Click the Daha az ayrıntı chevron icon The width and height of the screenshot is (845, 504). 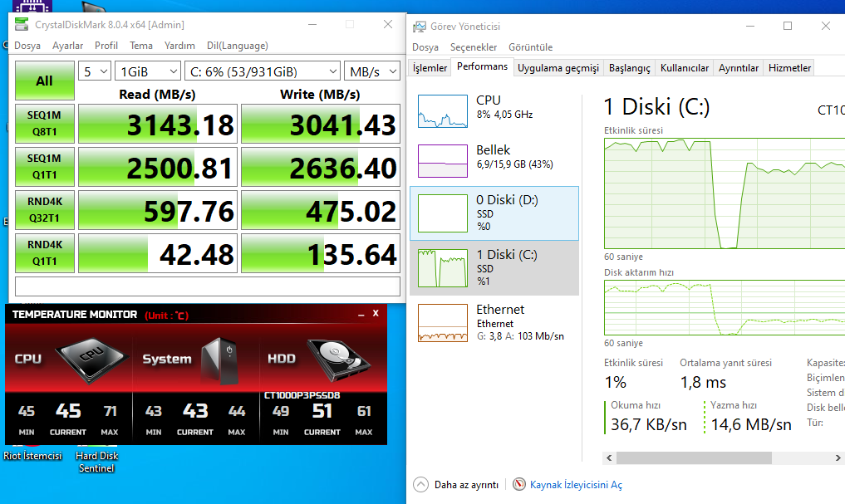421,485
